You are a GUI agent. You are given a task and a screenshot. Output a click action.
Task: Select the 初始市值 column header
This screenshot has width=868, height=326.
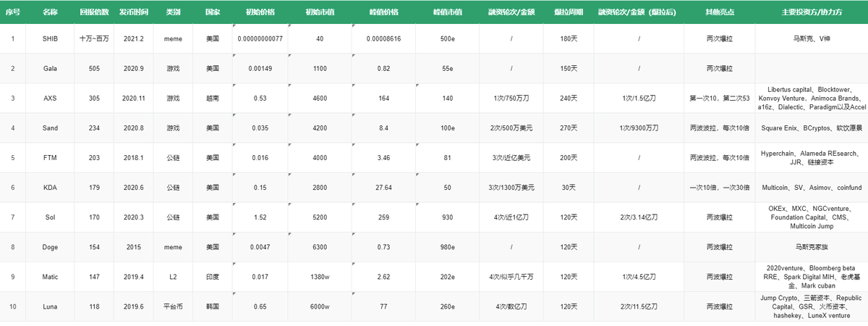coord(320,12)
